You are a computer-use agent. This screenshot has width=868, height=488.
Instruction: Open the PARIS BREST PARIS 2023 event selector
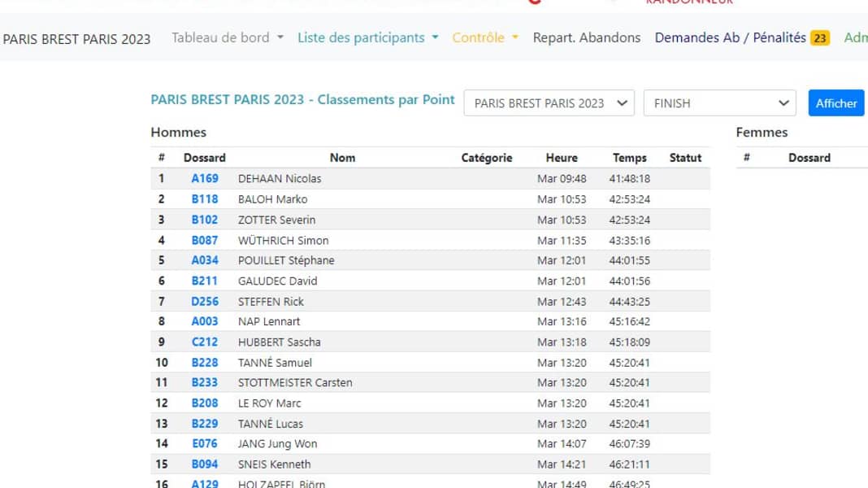pyautogui.click(x=549, y=103)
